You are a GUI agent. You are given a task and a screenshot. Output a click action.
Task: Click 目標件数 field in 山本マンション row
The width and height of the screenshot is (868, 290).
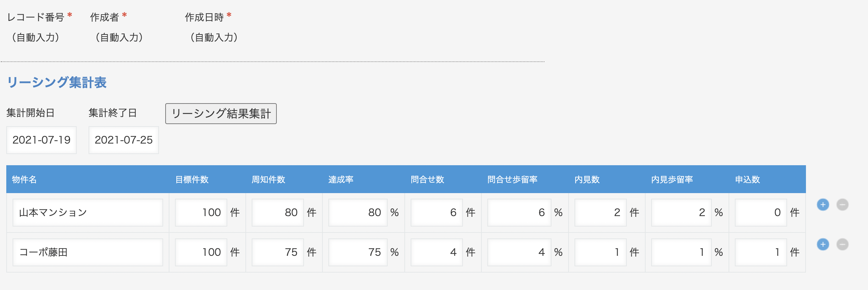201,213
